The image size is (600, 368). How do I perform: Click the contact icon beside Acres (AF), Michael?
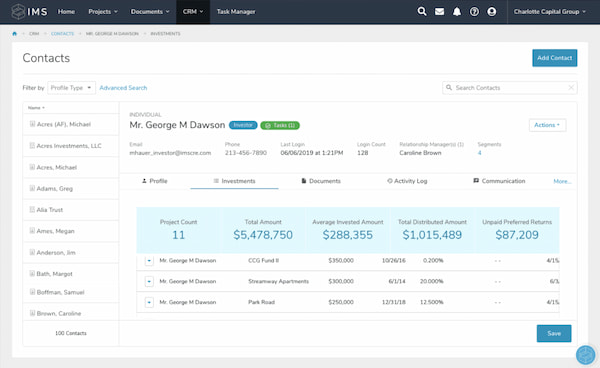(32, 124)
